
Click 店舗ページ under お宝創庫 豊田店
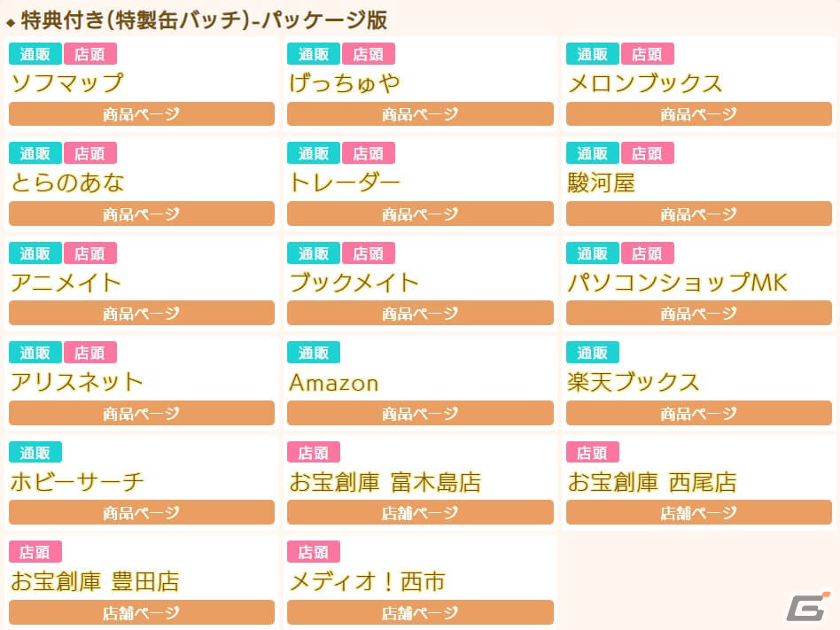pyautogui.click(x=141, y=612)
